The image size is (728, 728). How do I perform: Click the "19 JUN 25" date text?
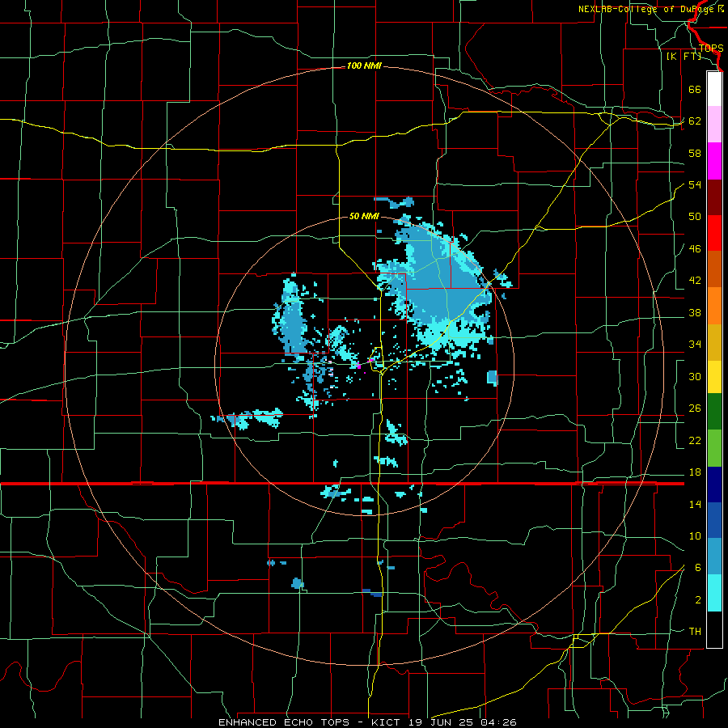(x=442, y=722)
